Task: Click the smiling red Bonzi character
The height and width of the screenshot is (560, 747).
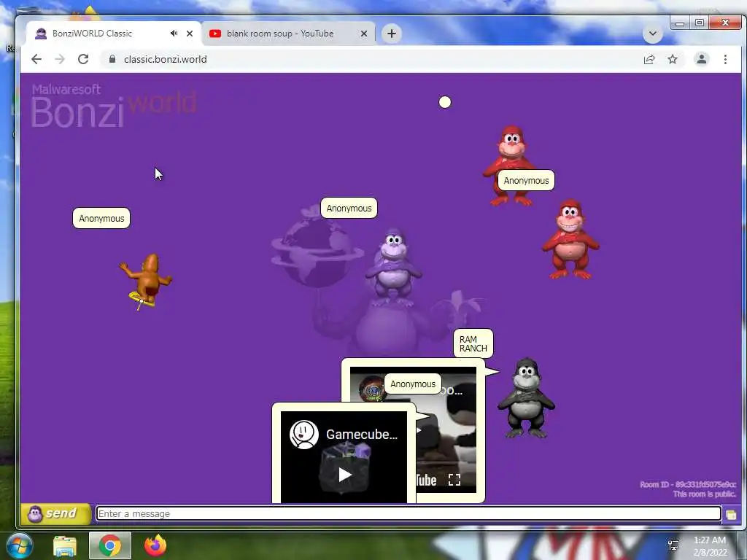Action: [570, 239]
